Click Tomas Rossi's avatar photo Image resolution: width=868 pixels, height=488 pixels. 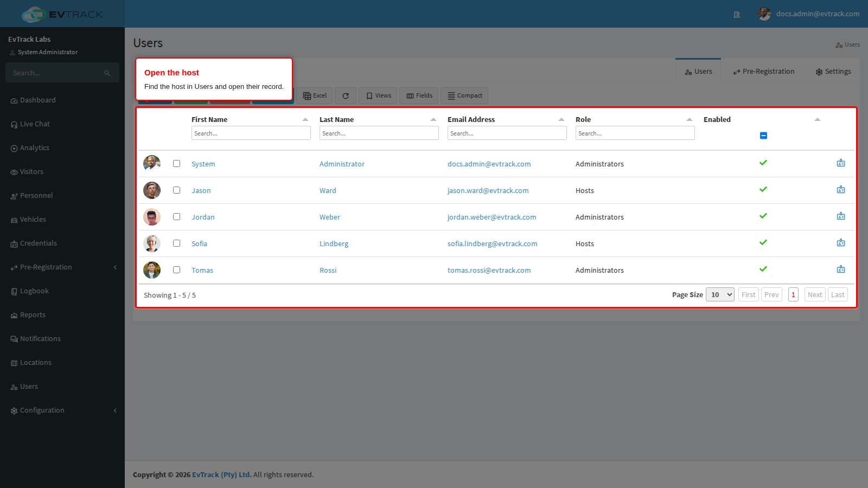152,270
